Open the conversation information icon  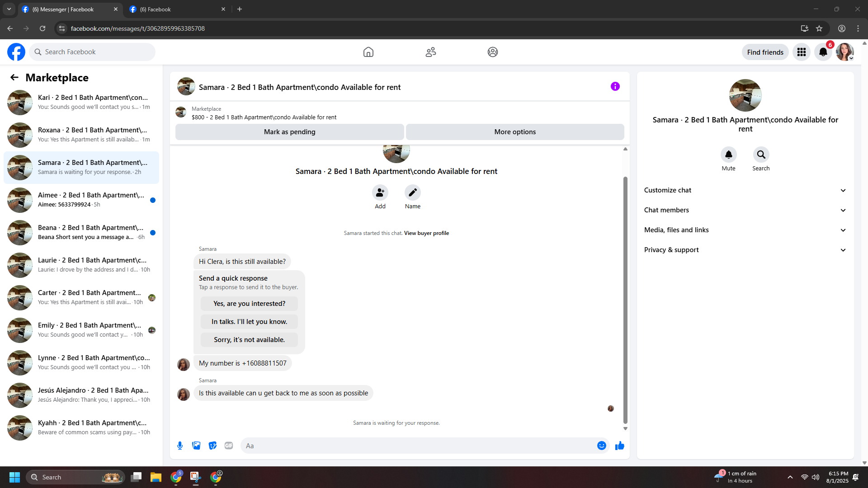615,86
